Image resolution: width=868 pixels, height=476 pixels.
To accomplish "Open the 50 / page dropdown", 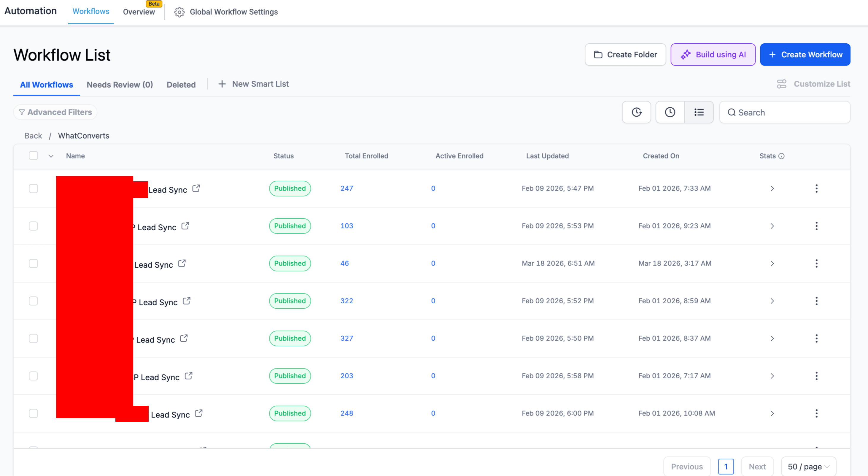I will 808,467.
